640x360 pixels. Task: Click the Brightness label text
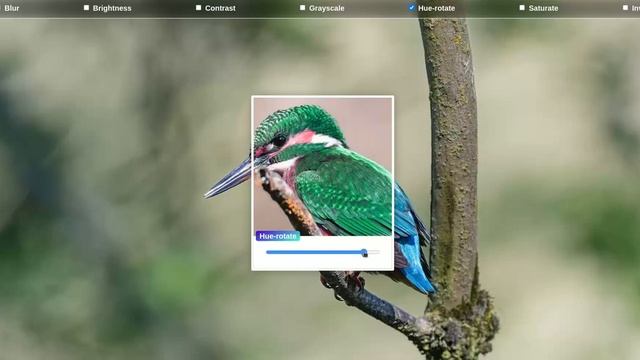pyautogui.click(x=112, y=8)
